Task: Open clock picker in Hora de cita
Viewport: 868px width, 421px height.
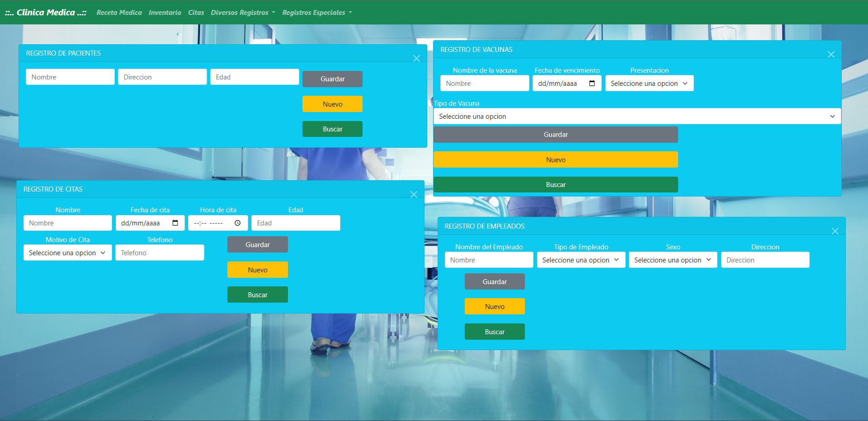Action: pos(237,223)
